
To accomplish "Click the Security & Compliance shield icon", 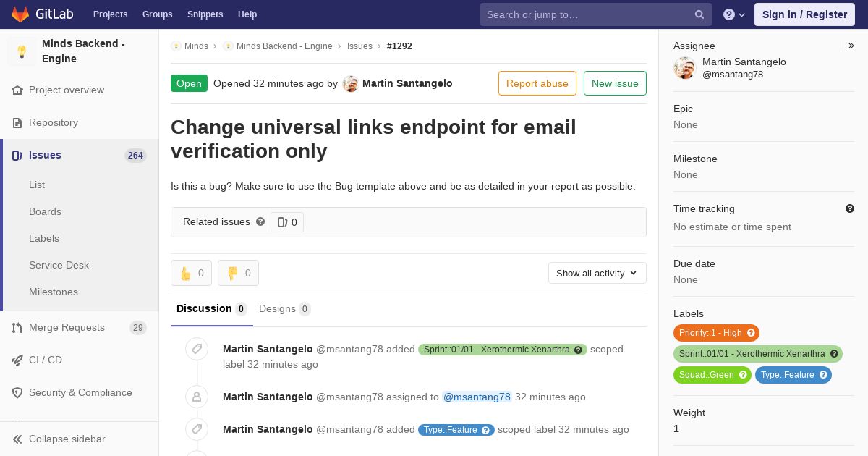I will pyautogui.click(x=17, y=393).
